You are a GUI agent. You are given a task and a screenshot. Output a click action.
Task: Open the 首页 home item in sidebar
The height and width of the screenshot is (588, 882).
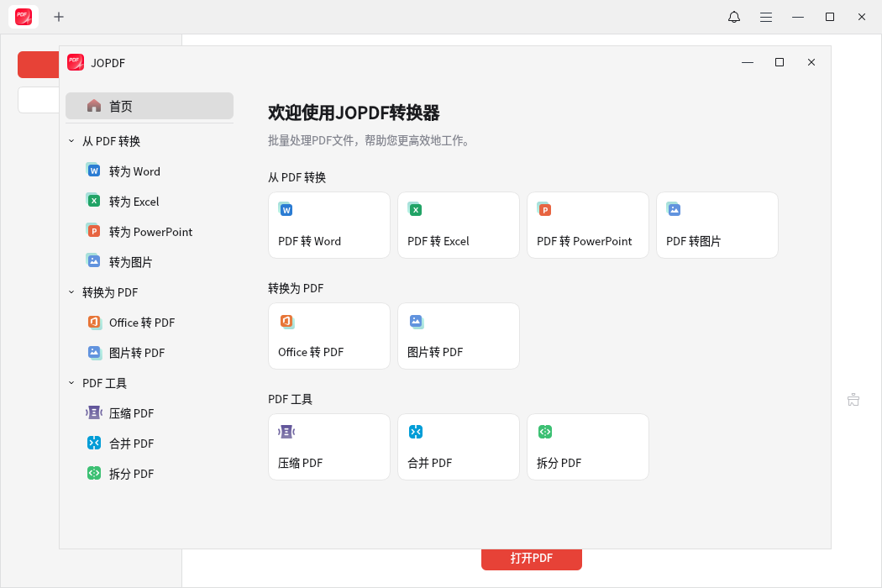click(x=149, y=106)
